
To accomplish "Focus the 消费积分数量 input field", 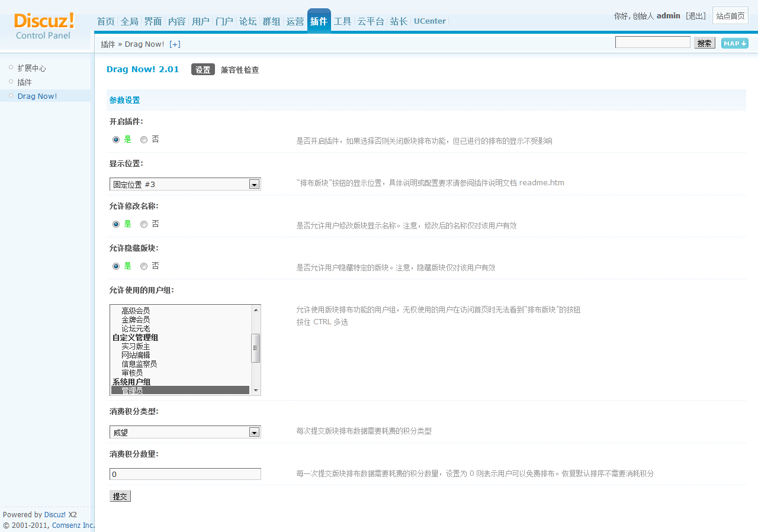I will tap(185, 474).
